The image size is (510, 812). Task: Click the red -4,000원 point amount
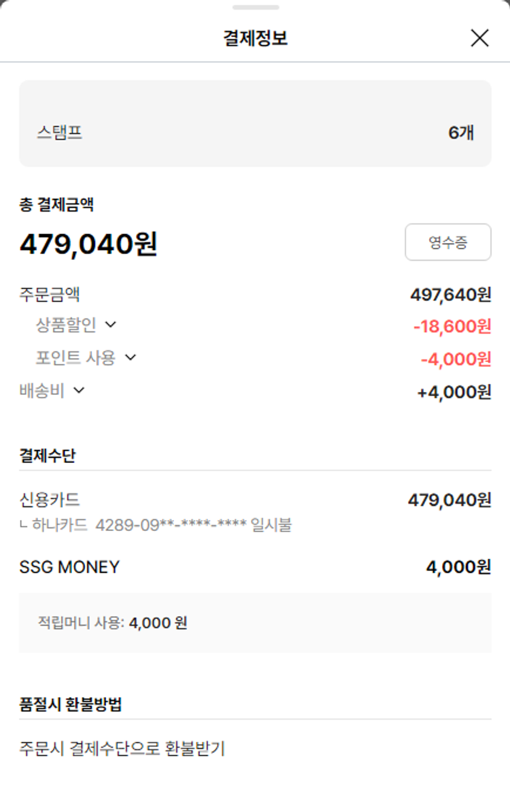456,359
